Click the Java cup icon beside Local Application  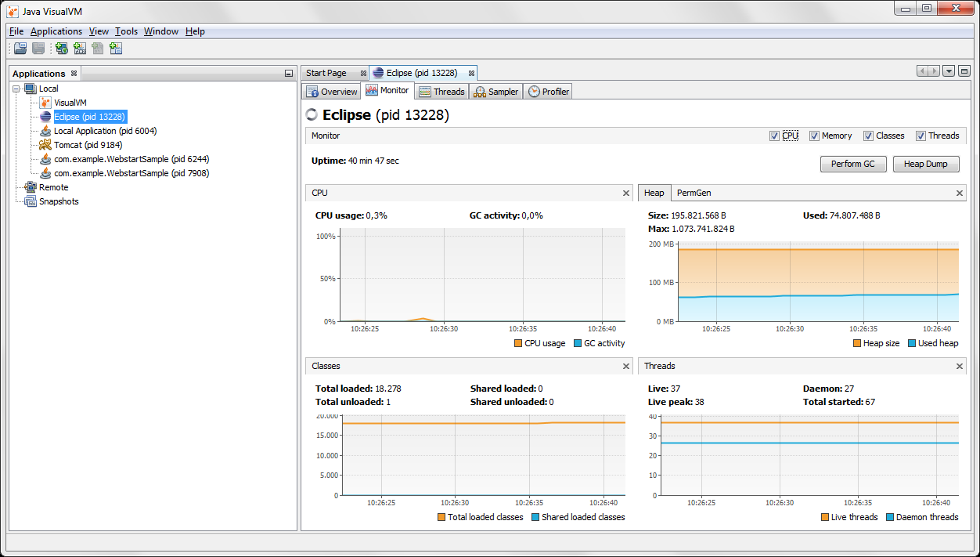45,131
